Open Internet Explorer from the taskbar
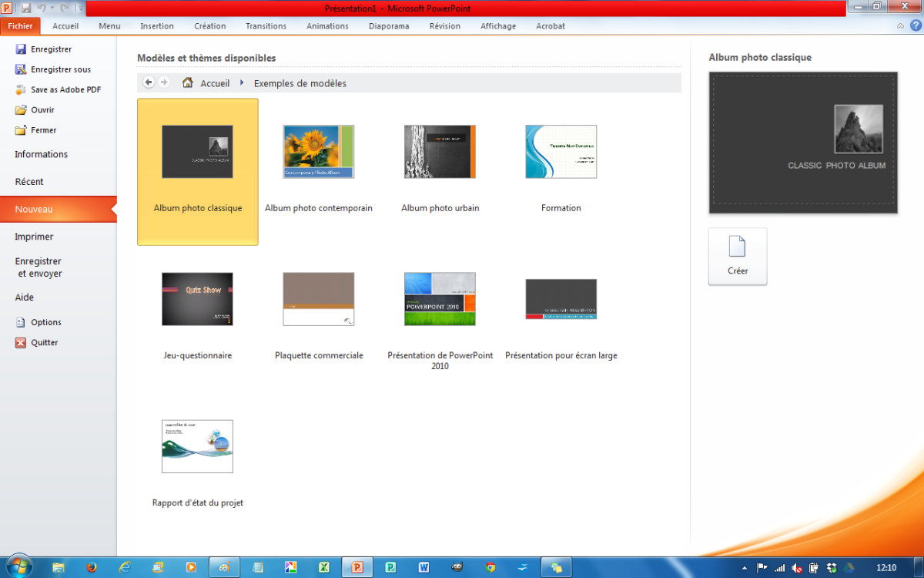924x578 pixels. click(x=125, y=567)
